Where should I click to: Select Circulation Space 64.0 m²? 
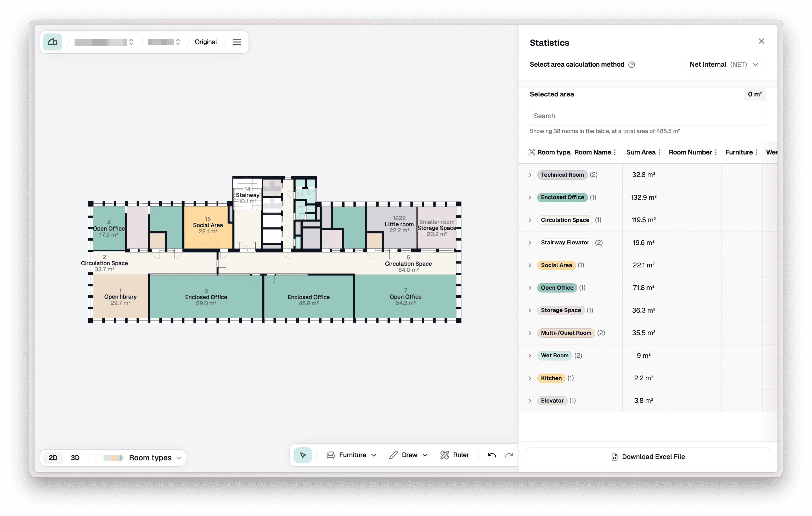408,263
